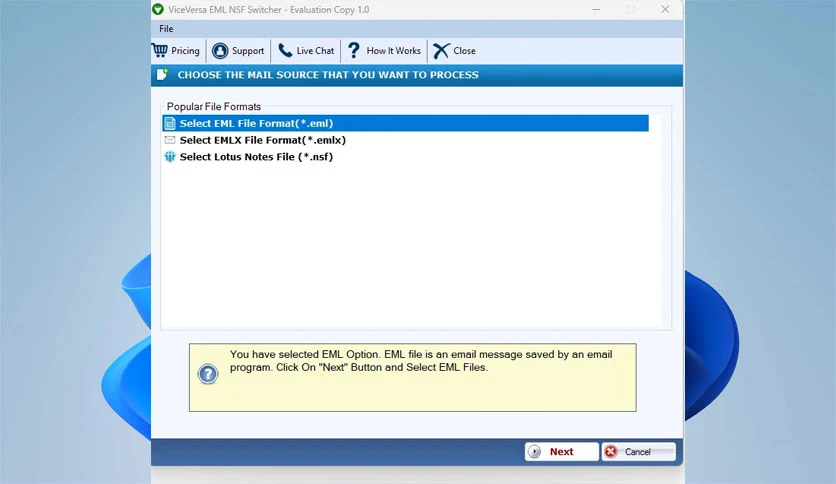Close the ViceVersa window via title bar X

(x=665, y=10)
